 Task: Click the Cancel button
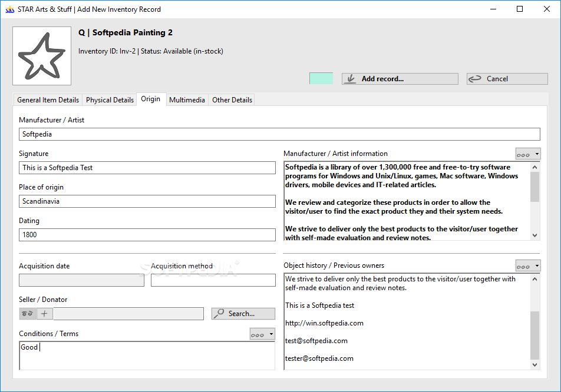pyautogui.click(x=507, y=79)
